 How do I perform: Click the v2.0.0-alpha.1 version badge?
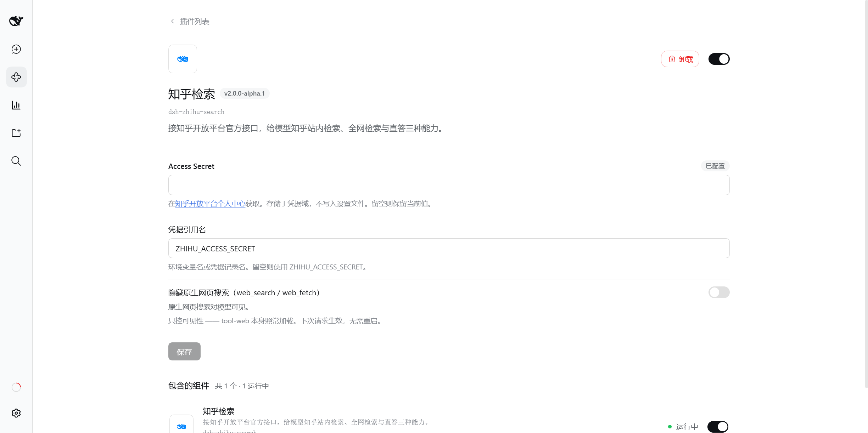tap(245, 93)
